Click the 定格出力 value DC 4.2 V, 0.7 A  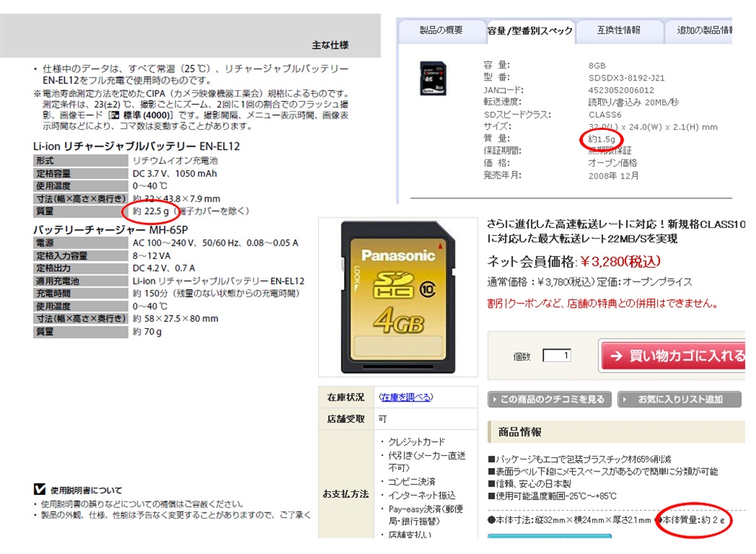point(164,269)
